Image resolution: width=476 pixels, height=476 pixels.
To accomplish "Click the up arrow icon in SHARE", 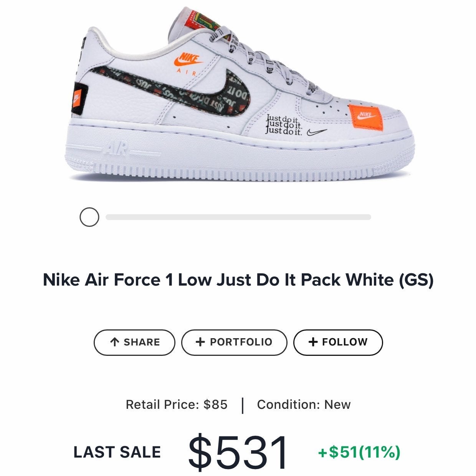I will (x=114, y=342).
